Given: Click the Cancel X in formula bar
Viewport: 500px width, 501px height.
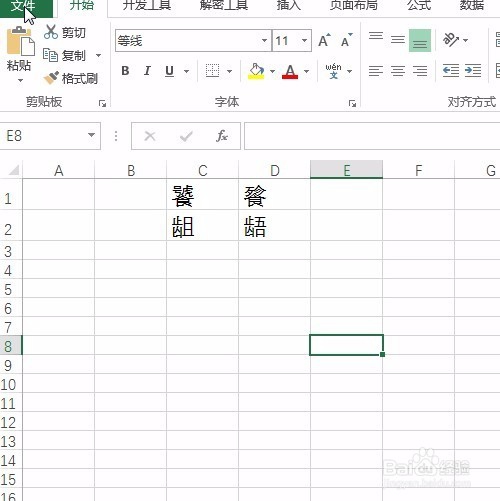Looking at the screenshot, I should (x=150, y=136).
